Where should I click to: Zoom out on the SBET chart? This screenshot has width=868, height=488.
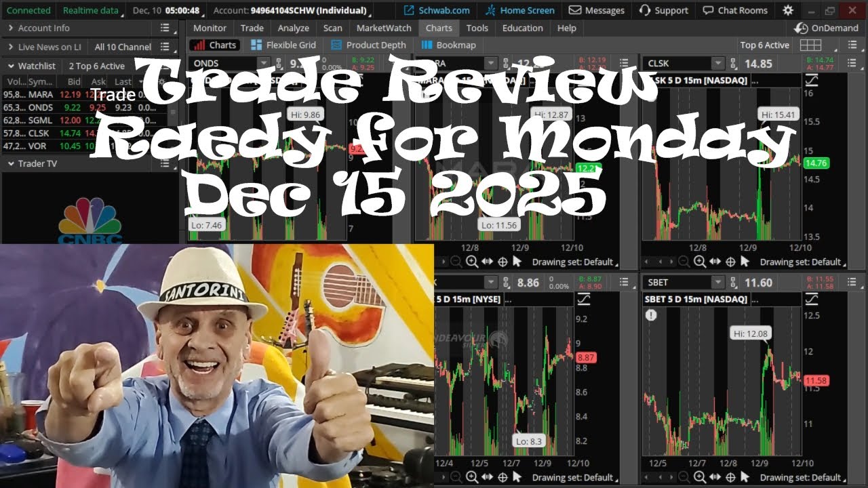tap(684, 478)
